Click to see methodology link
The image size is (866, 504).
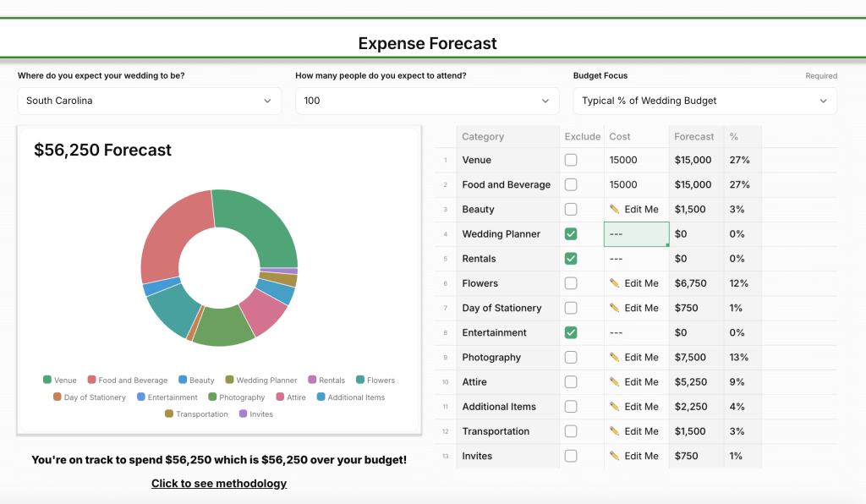click(219, 484)
